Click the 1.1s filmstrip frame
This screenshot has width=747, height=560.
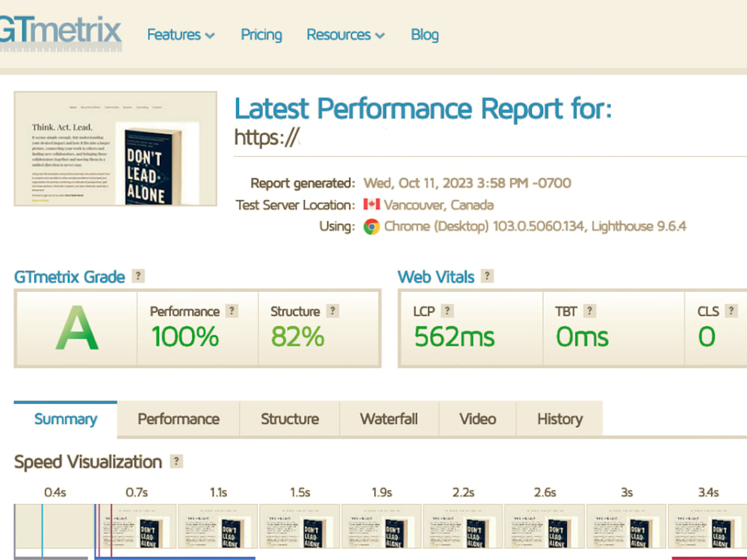[217, 526]
